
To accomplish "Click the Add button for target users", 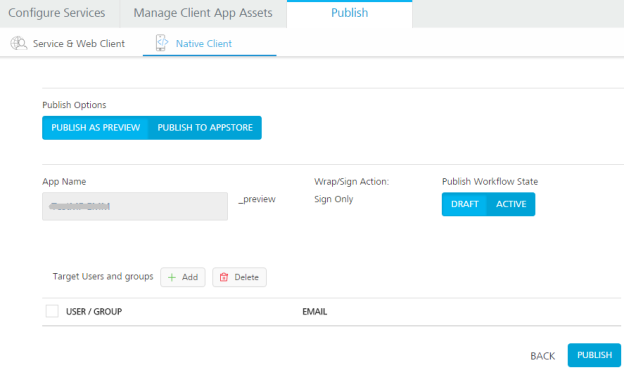I will (x=183, y=277).
